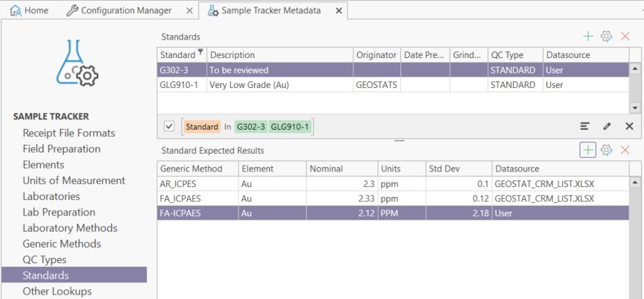Sort by the Nominal column header
Viewport: 644px width, 299px height.
(x=340, y=169)
